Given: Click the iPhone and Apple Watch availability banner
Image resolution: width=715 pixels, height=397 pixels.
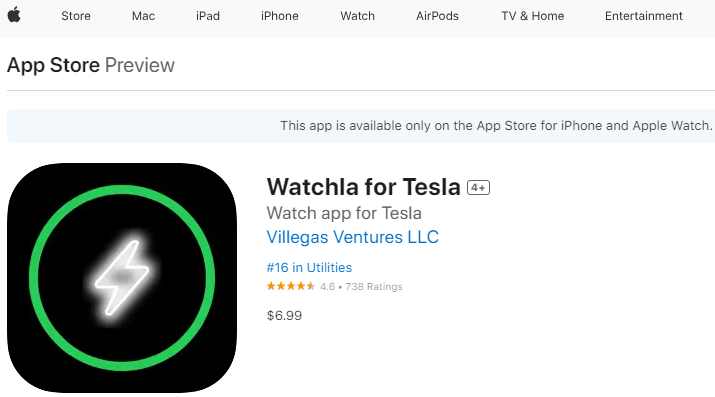Looking at the screenshot, I should pos(361,126).
